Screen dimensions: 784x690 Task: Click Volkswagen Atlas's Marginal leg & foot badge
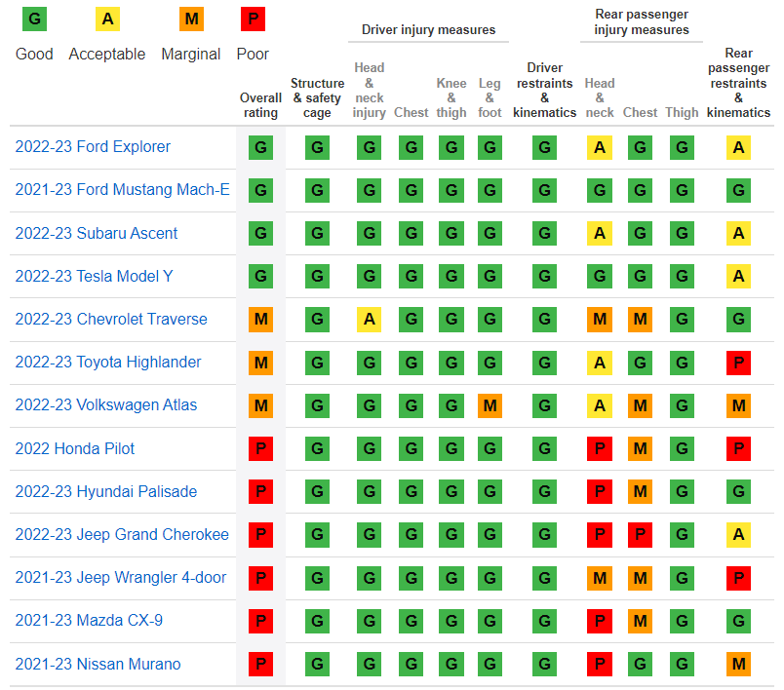pyautogui.click(x=490, y=405)
